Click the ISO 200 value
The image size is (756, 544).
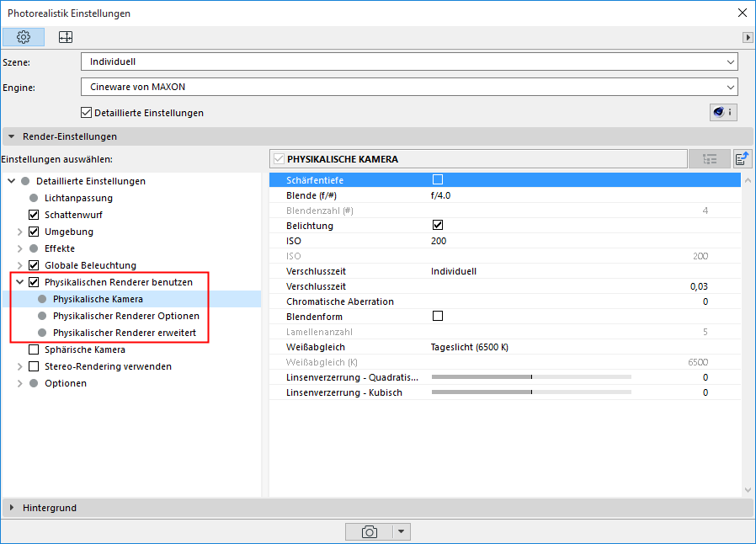[439, 241]
